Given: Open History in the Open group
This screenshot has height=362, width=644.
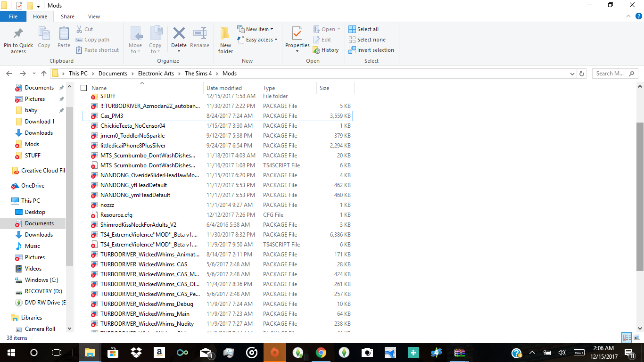Looking at the screenshot, I should click(326, 50).
